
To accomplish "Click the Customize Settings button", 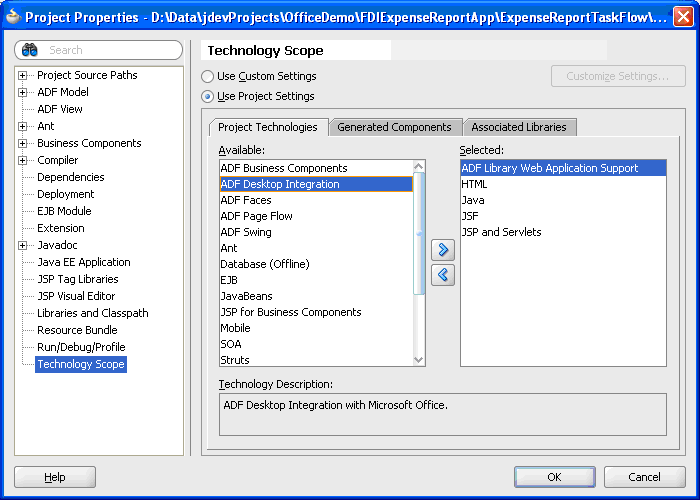I will (x=618, y=76).
